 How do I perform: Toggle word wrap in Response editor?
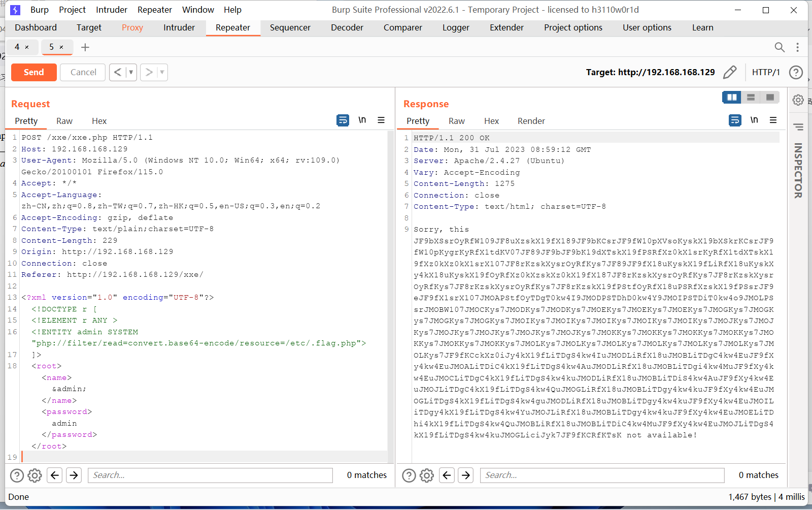[735, 120]
